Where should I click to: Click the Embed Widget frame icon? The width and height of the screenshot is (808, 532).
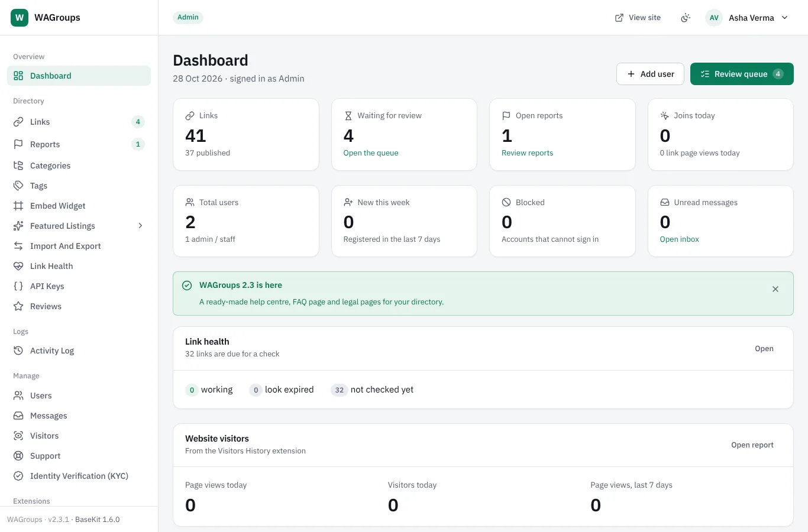coord(18,206)
